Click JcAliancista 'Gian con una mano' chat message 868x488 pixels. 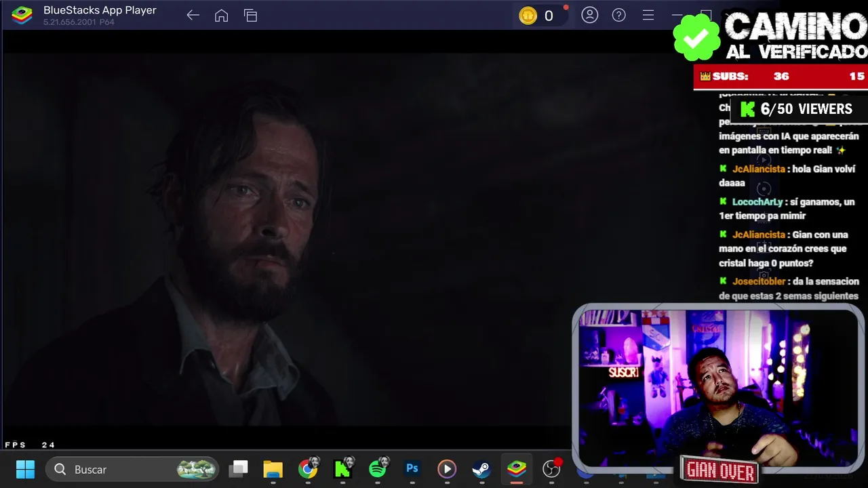pyautogui.click(x=784, y=249)
